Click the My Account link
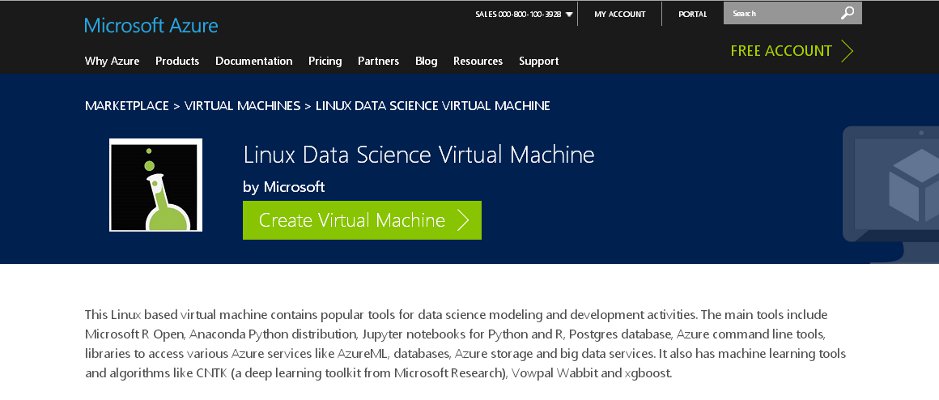939x400 pixels. coord(620,15)
